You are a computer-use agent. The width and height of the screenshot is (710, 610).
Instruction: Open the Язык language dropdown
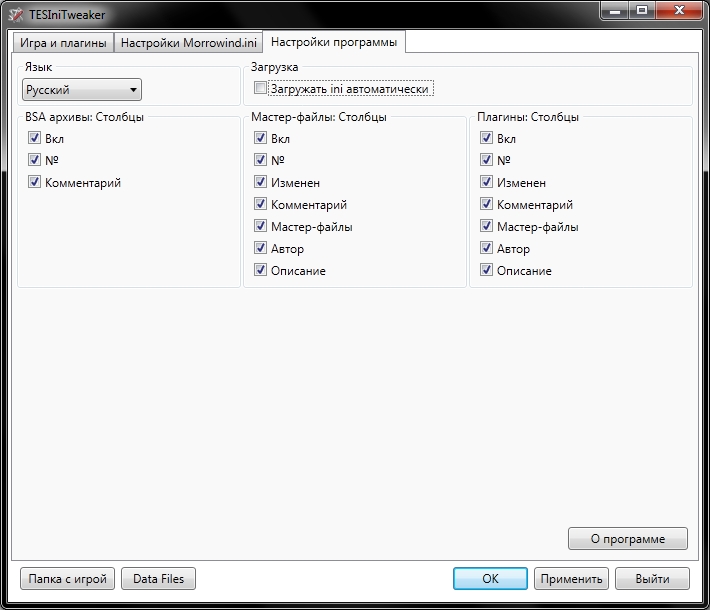coord(82,90)
